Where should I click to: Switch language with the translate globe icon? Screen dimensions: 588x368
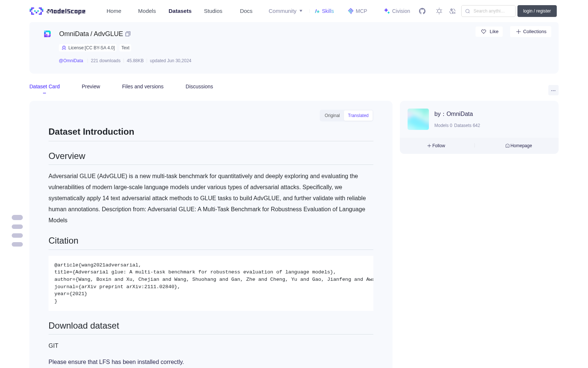(x=452, y=11)
